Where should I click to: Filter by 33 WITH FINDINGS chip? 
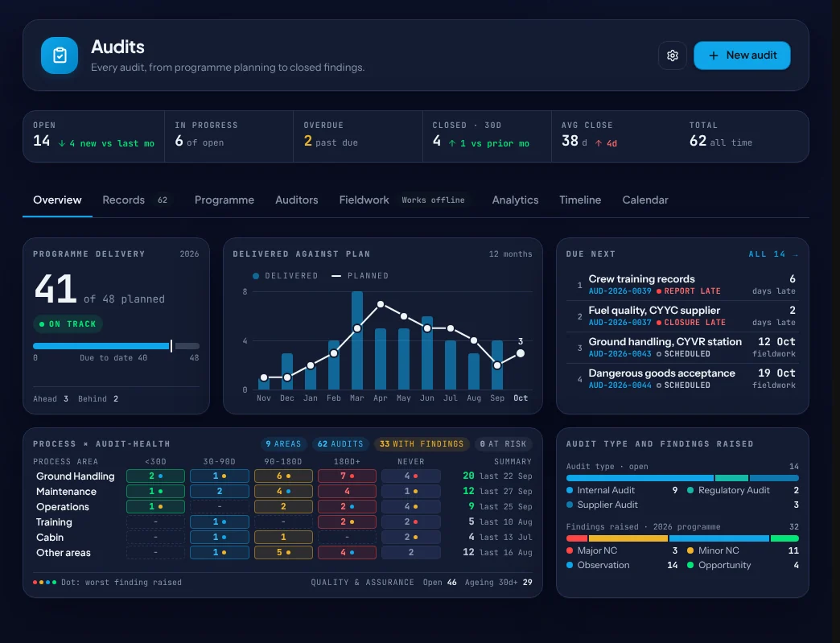click(422, 443)
